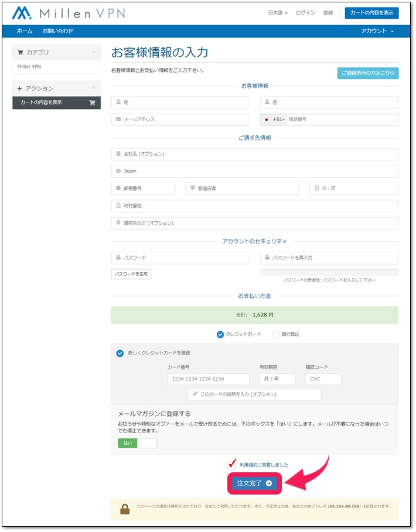Click the 建物名など (オプション) input field

click(255, 223)
